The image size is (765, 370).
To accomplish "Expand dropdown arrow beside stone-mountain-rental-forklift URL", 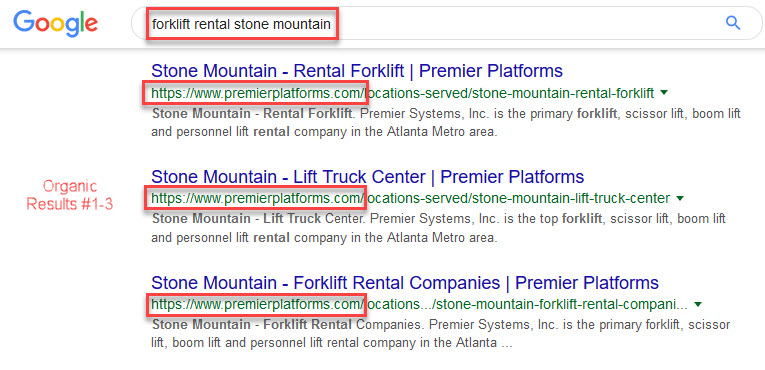I will [x=664, y=93].
